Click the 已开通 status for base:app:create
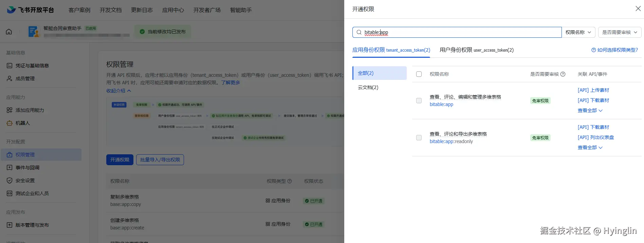The width and height of the screenshot is (644, 243). point(314,224)
